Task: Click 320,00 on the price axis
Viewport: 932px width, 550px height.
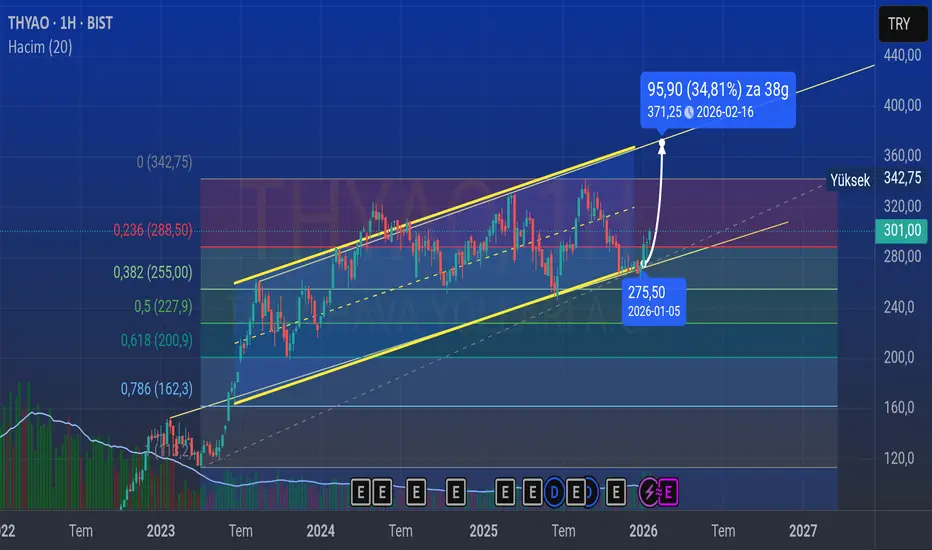Action: tap(902, 206)
